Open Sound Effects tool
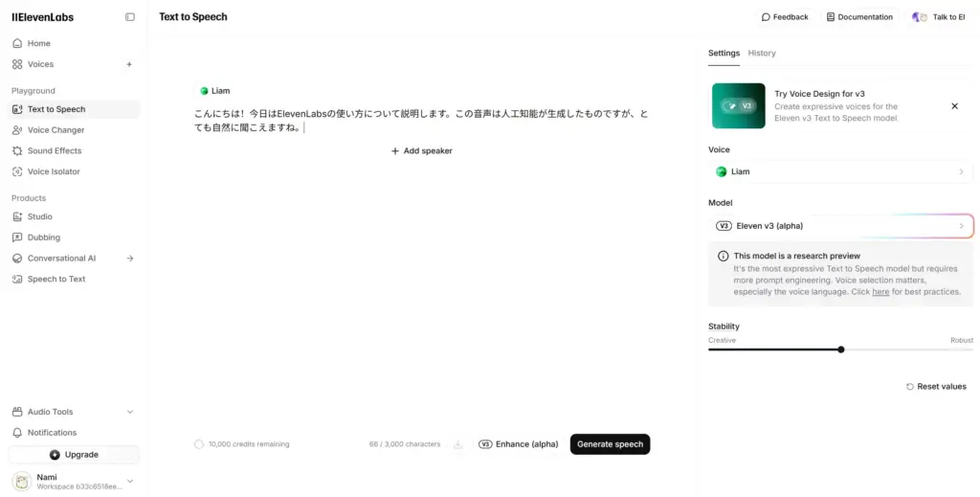The image size is (980, 497). point(74,150)
